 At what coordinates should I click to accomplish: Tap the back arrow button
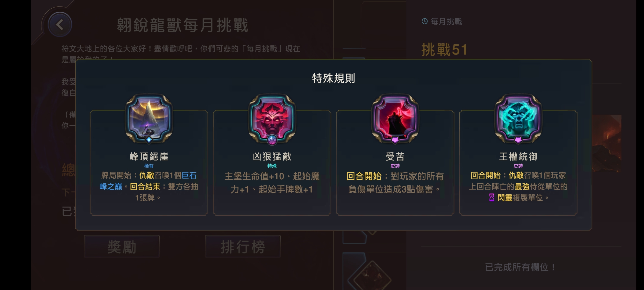pyautogui.click(x=60, y=25)
